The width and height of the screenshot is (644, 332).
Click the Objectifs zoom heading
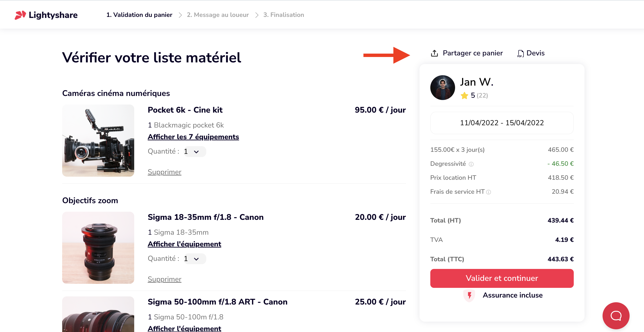coord(90,200)
